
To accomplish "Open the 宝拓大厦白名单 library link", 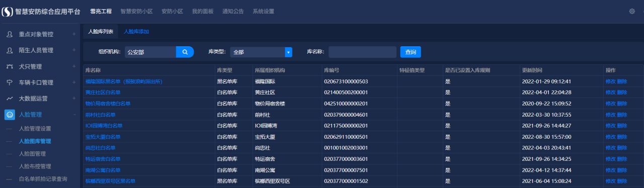I will [103, 137].
